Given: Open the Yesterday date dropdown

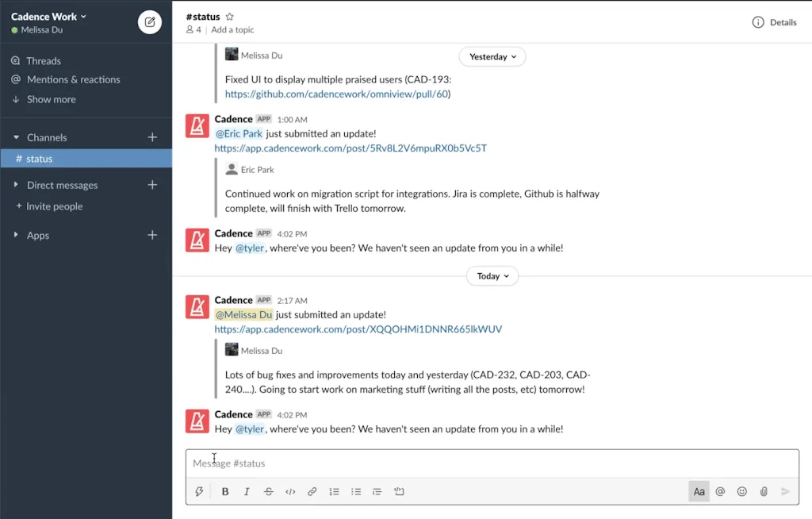Looking at the screenshot, I should (492, 56).
